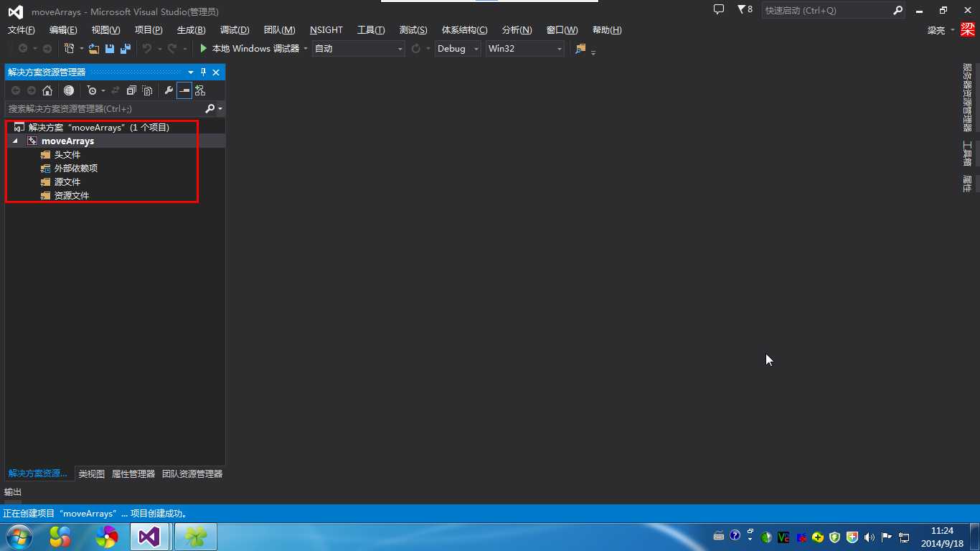
Task: Click Collapse All in Solution Explorer
Action: (x=131, y=90)
